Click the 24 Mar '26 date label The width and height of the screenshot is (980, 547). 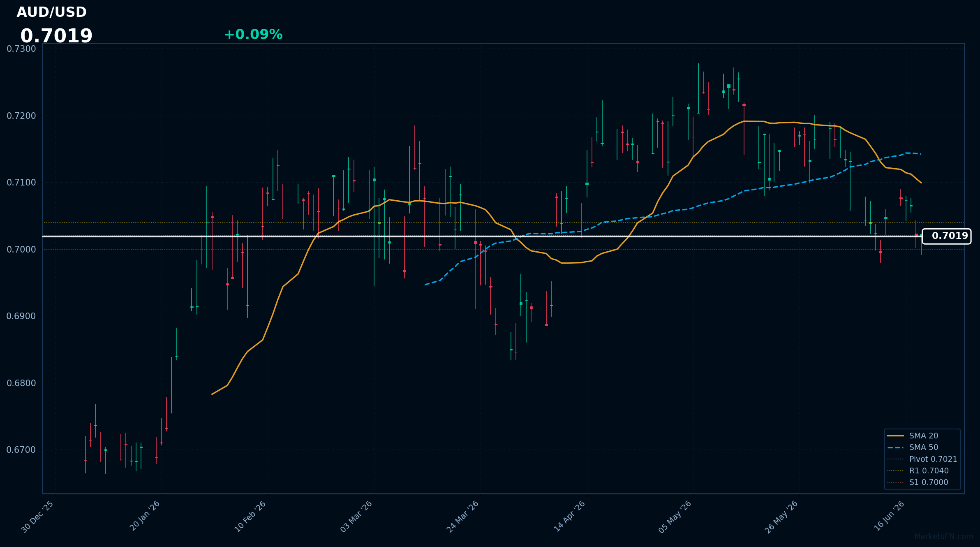(463, 517)
